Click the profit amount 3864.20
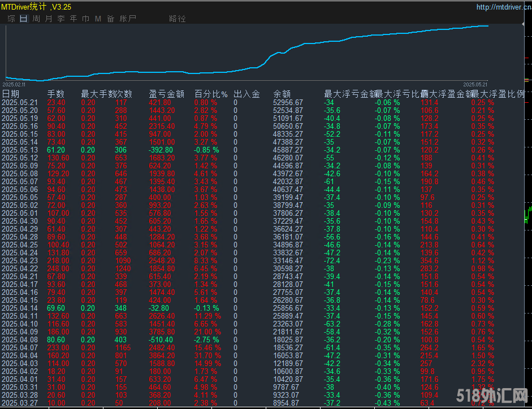 (x=162, y=356)
